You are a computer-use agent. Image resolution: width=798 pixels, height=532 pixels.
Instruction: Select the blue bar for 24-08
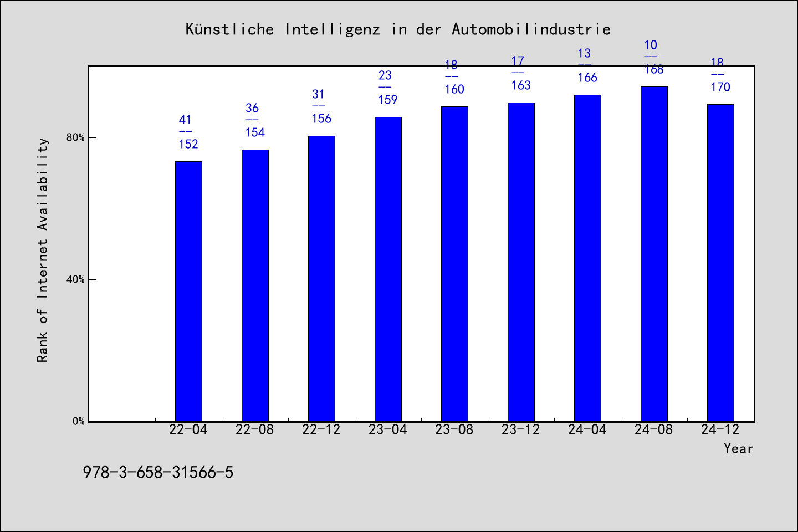tap(654, 254)
